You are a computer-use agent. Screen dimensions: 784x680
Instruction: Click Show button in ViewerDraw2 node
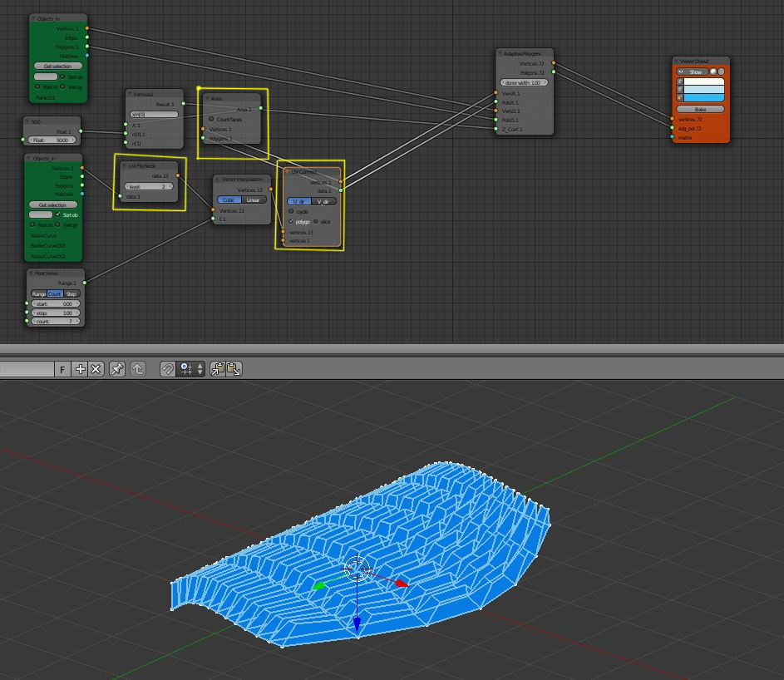coord(693,72)
